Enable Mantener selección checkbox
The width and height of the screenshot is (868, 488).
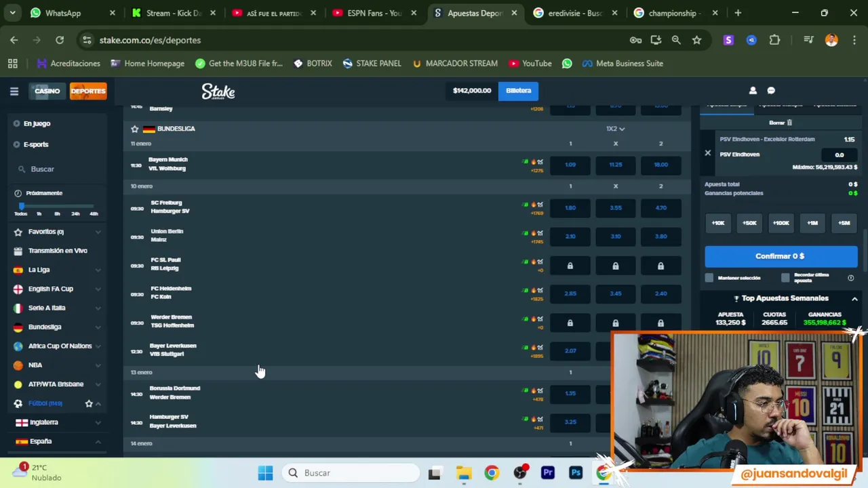709,278
